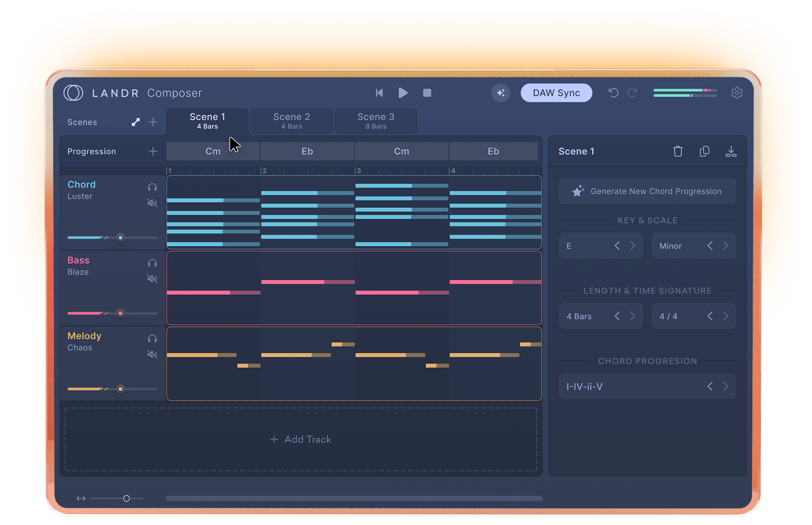812x525 pixels.
Task: Switch to the Scene 2 tab
Action: click(291, 121)
